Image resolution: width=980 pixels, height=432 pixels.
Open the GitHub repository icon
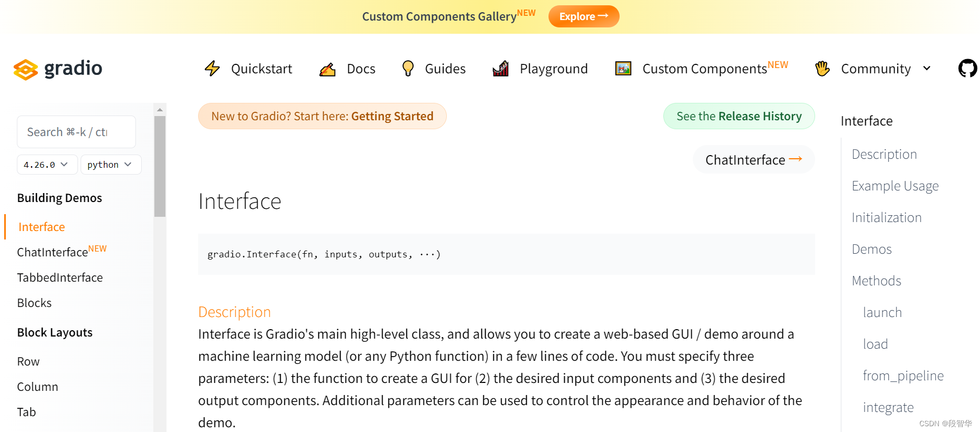point(967,68)
